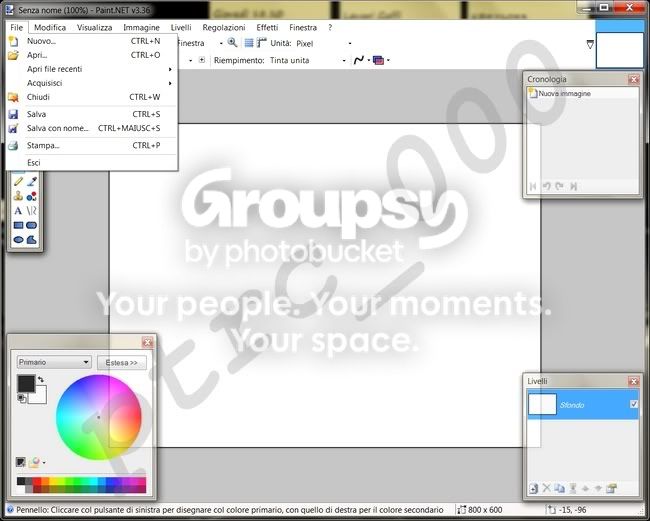Click Delete Layer X icon in Livelli

click(546, 488)
